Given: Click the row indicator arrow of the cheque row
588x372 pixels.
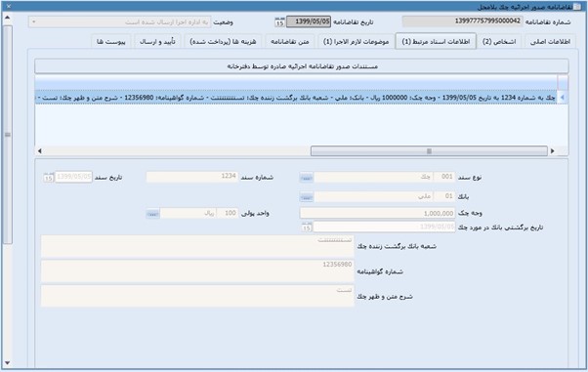Looking at the screenshot, I should 563,97.
